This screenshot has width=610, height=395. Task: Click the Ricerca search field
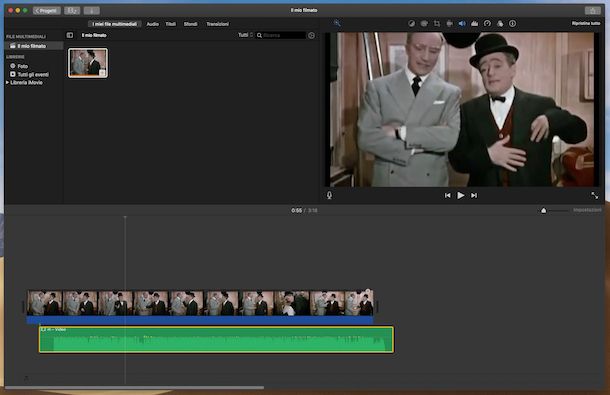coord(281,35)
